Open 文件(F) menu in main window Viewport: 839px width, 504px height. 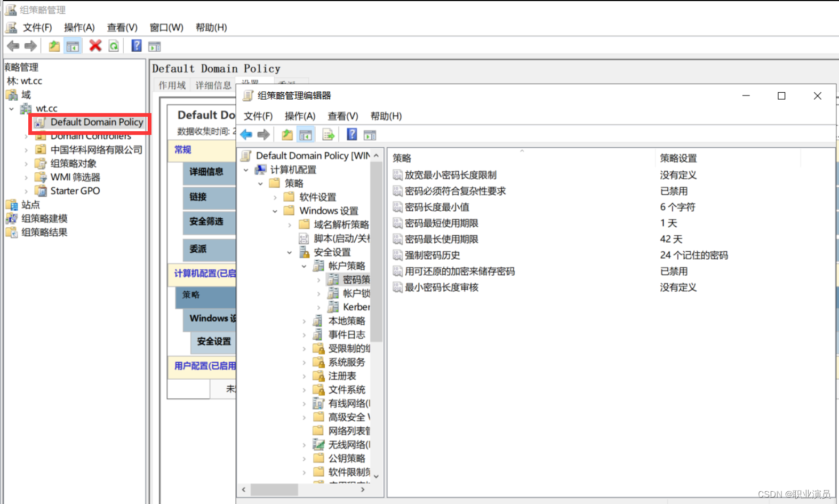point(37,27)
